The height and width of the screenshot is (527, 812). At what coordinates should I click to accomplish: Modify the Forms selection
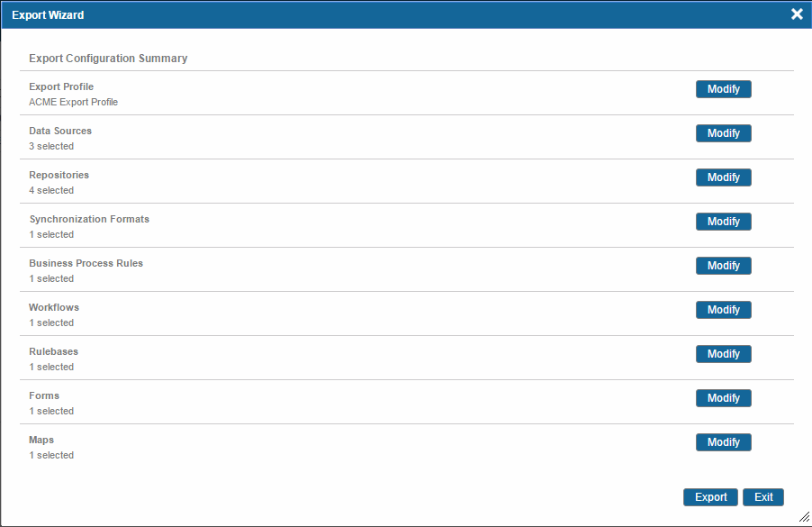[x=724, y=398]
